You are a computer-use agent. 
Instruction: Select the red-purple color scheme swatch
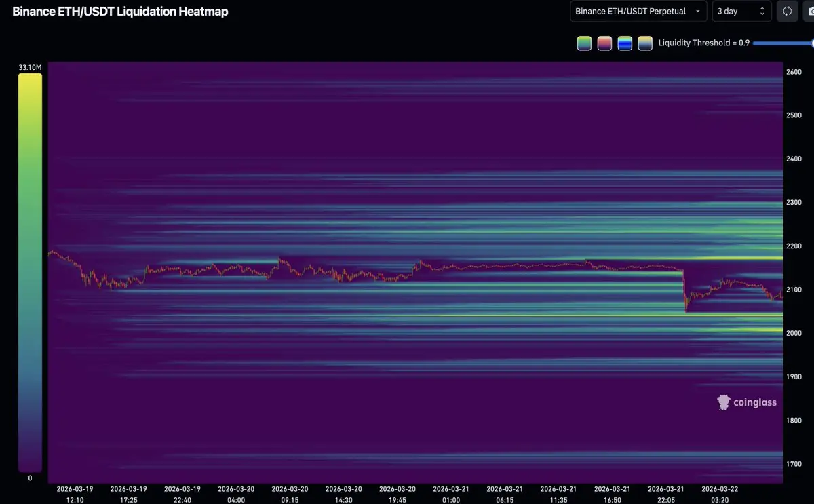[x=604, y=43]
